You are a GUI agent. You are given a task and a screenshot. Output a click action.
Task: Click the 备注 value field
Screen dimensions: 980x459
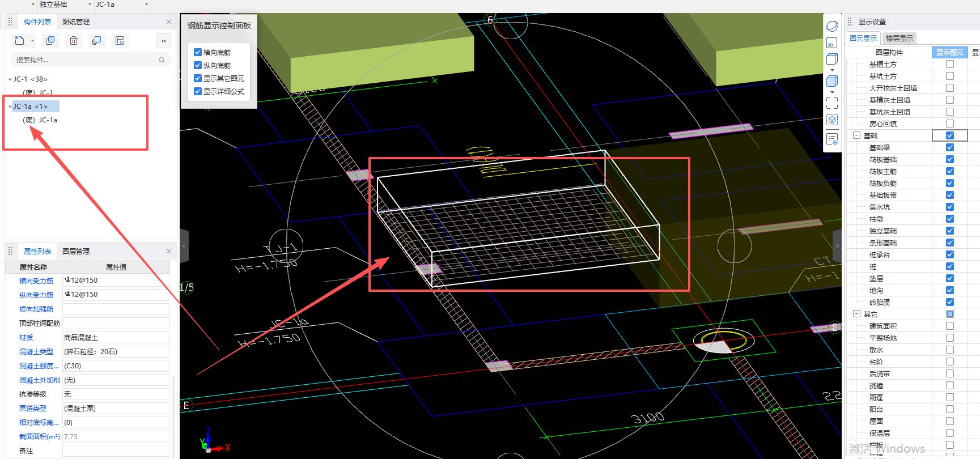(x=116, y=450)
